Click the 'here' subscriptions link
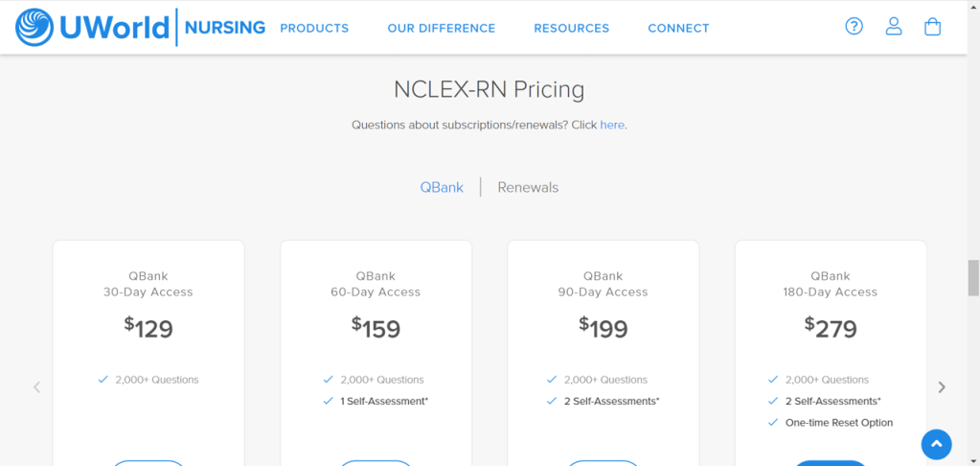The width and height of the screenshot is (980, 466). coord(612,125)
